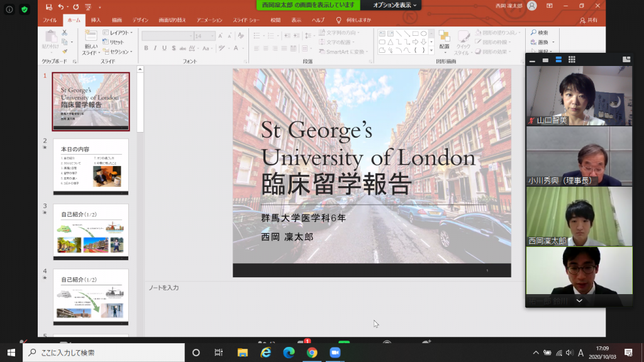Toggle Underline formatting

(x=164, y=48)
